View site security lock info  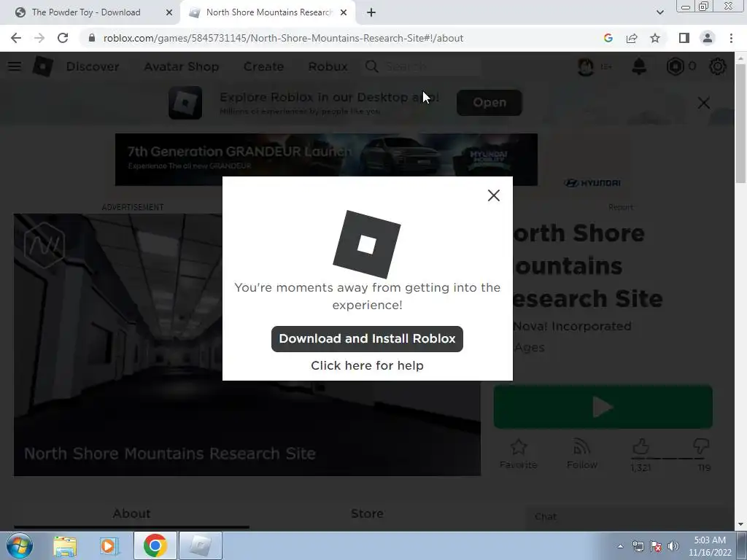(x=92, y=38)
